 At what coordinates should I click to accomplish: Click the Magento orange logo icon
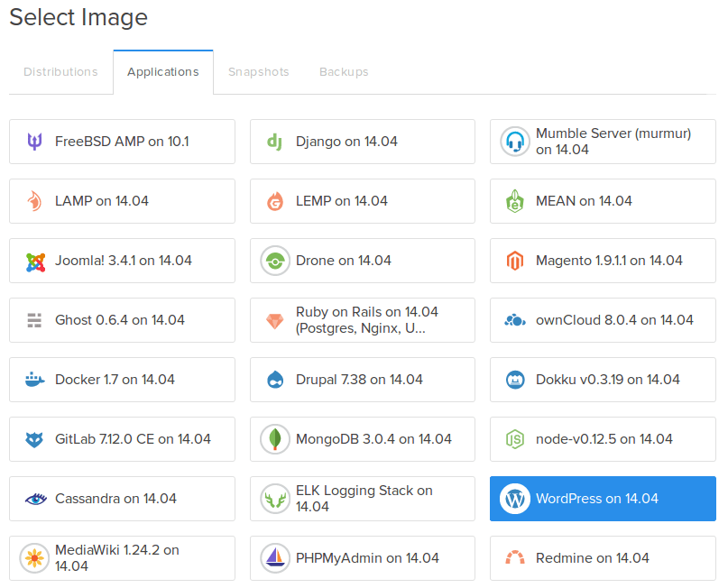coord(515,261)
